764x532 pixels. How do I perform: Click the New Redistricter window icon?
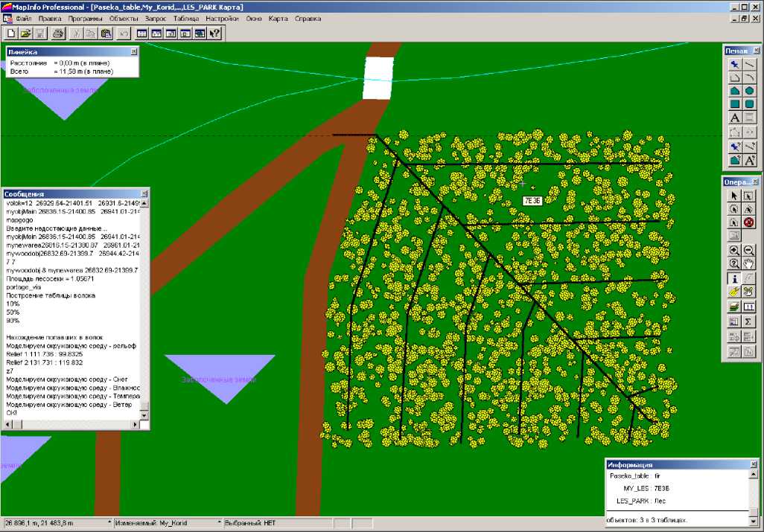pos(200,33)
